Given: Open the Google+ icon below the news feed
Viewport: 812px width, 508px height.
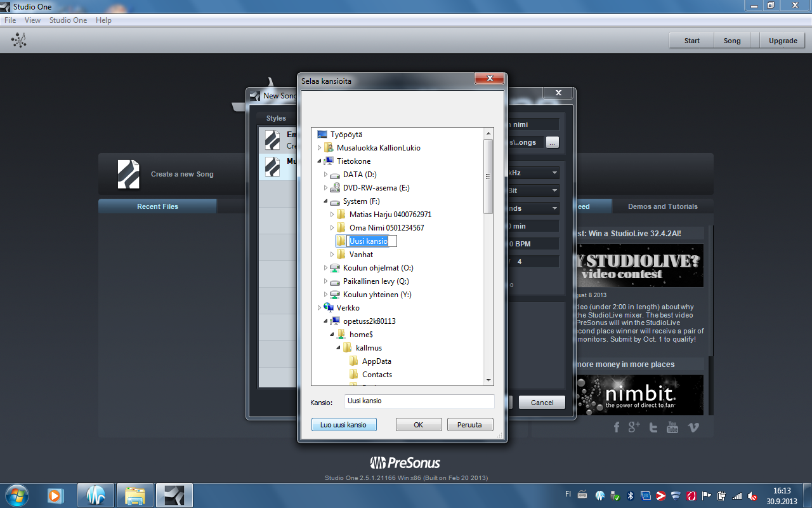Looking at the screenshot, I should (x=634, y=427).
